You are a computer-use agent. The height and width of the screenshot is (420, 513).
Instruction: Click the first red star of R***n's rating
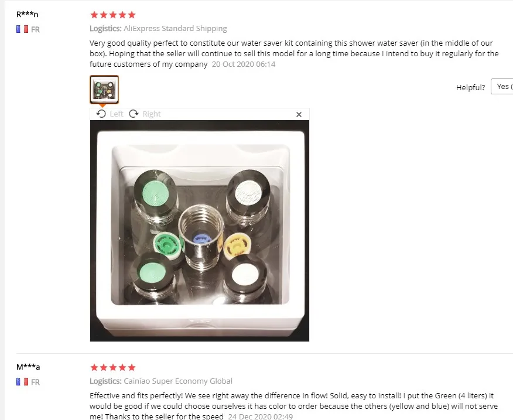coord(94,15)
